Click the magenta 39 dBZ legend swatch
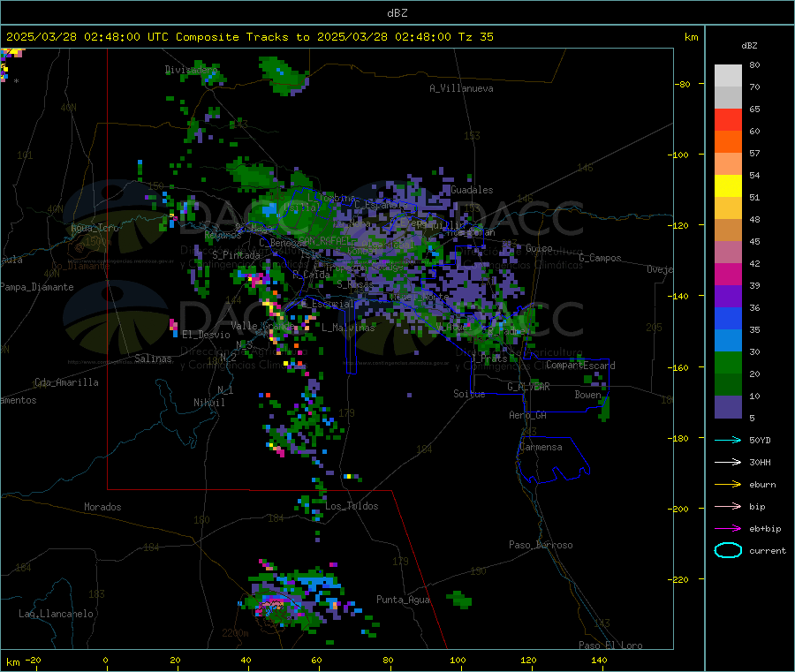Image resolution: width=795 pixels, height=672 pixels. (728, 274)
